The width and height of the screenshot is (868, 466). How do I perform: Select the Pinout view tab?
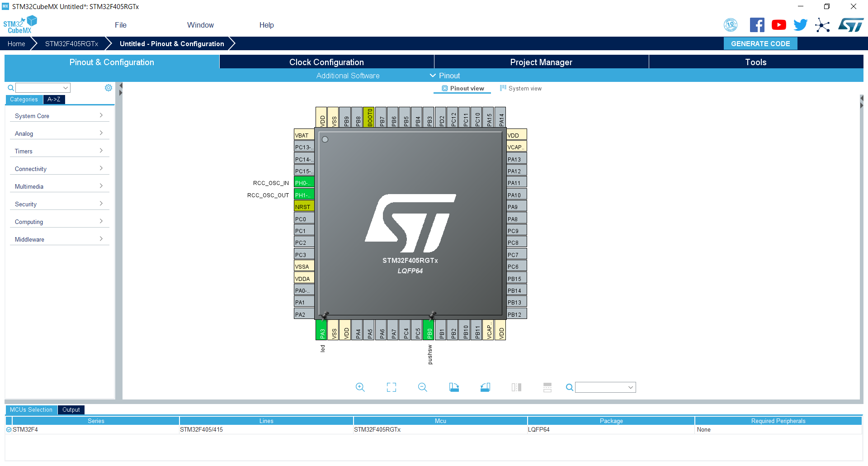(462, 88)
